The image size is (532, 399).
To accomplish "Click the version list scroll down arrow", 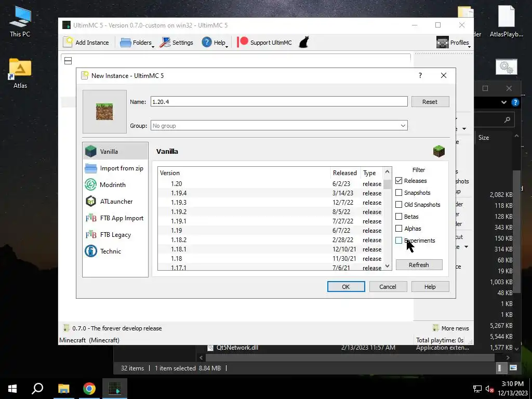I will 387,265.
